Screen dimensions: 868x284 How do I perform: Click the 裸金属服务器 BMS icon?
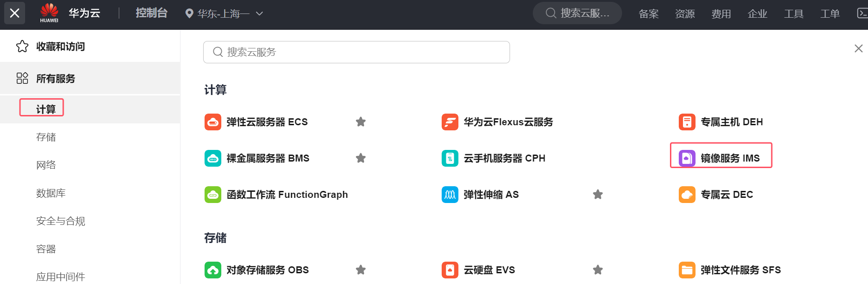click(213, 158)
